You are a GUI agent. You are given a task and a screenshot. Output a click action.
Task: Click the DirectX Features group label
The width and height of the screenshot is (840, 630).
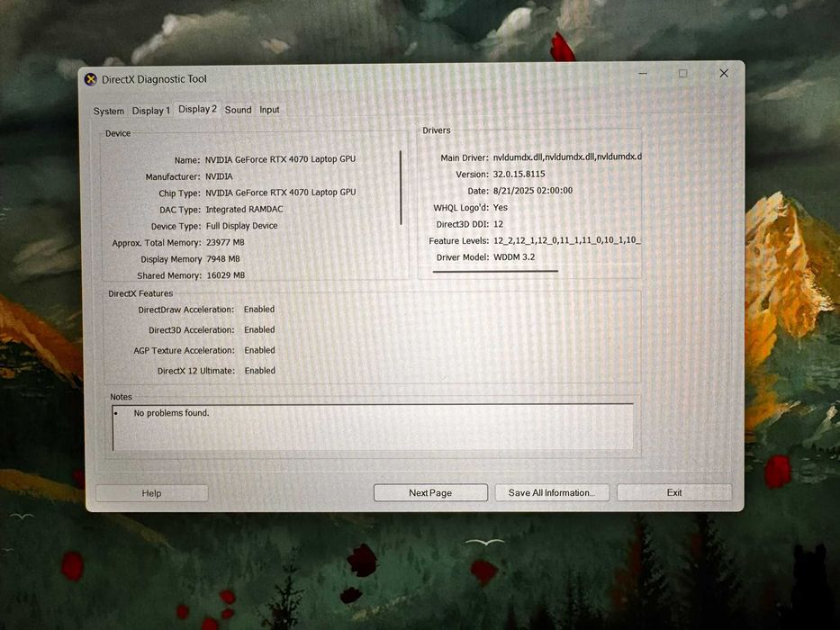pyautogui.click(x=140, y=293)
